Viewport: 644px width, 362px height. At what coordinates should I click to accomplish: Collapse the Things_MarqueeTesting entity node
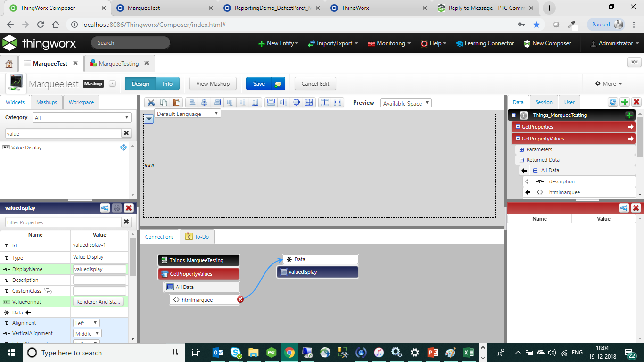pos(514,115)
